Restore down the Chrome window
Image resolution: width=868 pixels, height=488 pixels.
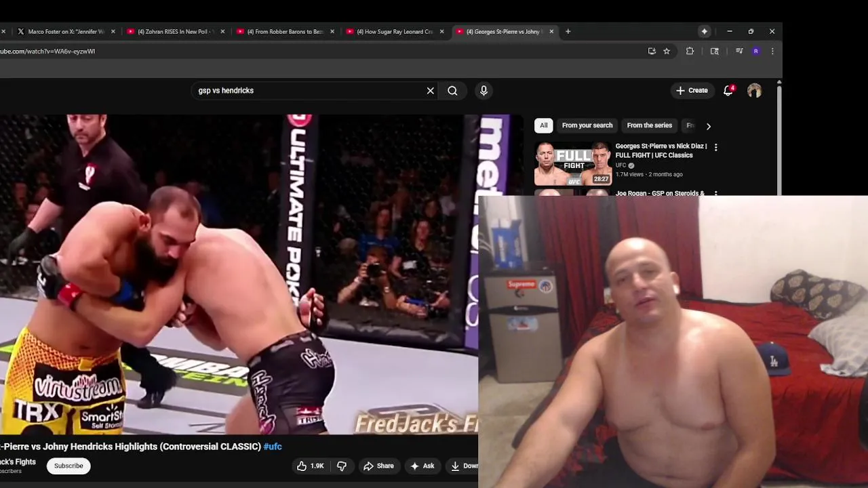(x=751, y=31)
